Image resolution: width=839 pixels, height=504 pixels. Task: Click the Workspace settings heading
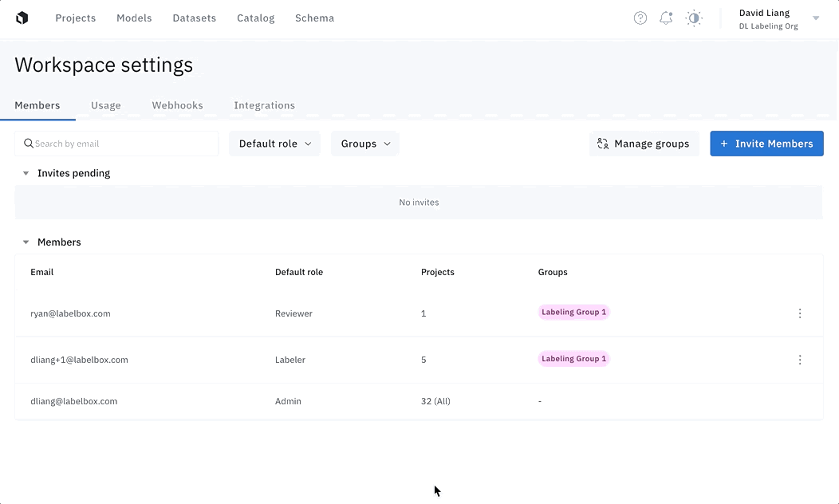point(104,65)
